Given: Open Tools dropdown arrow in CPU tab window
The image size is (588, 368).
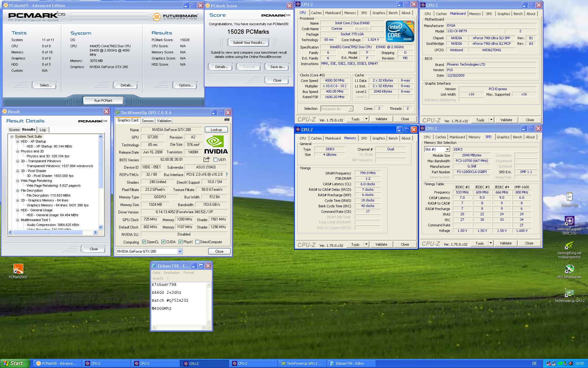Looking at the screenshot, I should (x=366, y=119).
